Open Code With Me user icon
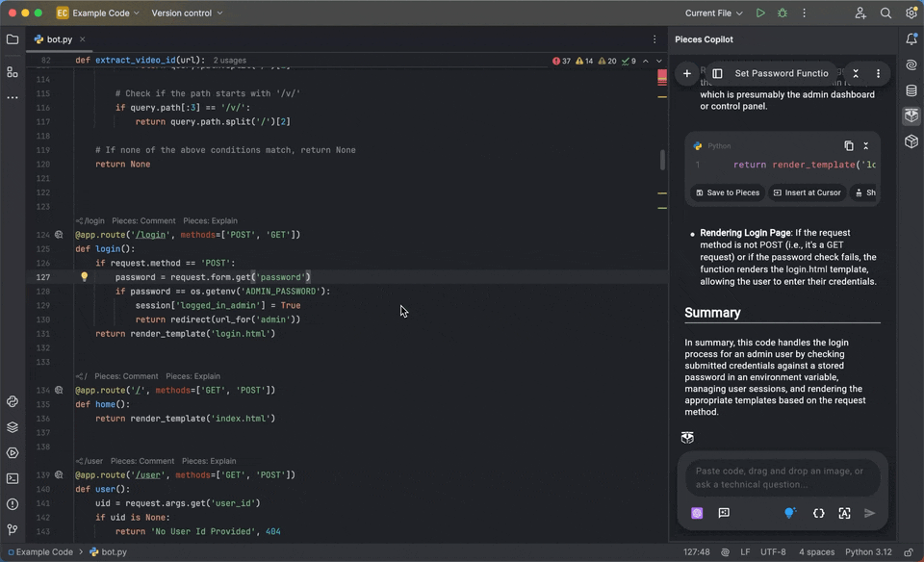Screen dimensions: 924x562 pos(860,13)
